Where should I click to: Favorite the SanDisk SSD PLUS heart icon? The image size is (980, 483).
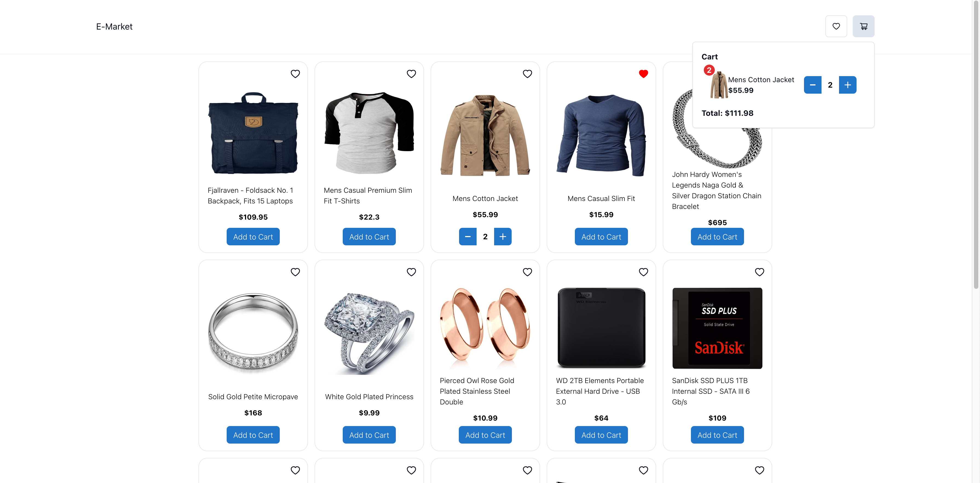coord(759,272)
